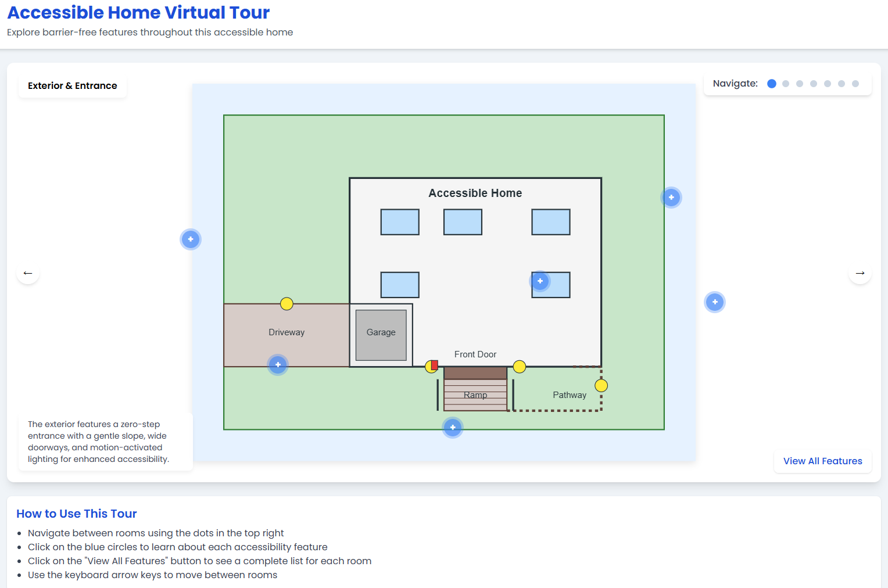888x588 pixels.
Task: Click the Exterior & Entrance room label
Action: (x=73, y=85)
